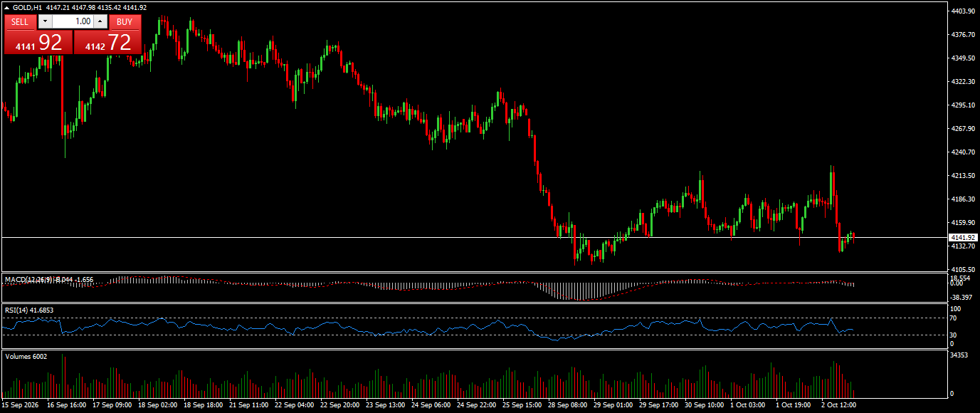Click the RSI scale value 100

pos(956,309)
